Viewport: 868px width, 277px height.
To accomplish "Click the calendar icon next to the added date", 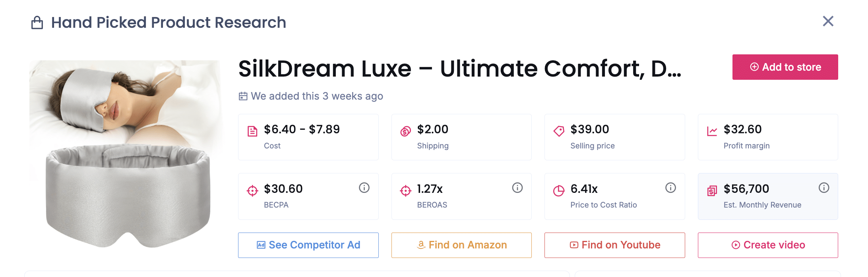I will tap(243, 96).
